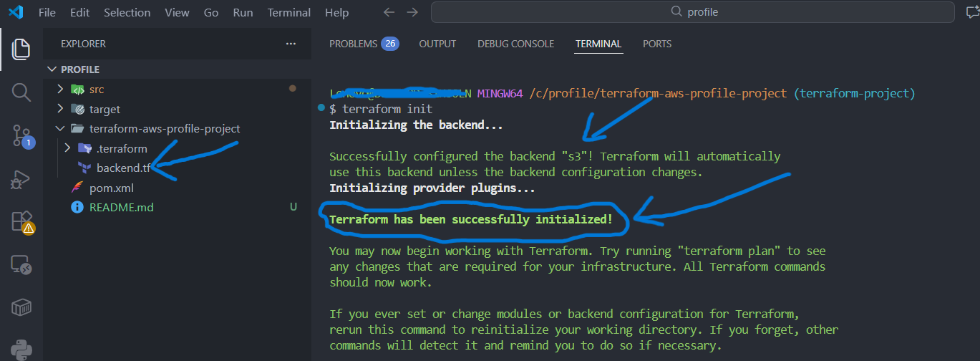Image resolution: width=980 pixels, height=361 pixels.
Task: Select the .terraform folder
Action: (x=122, y=149)
